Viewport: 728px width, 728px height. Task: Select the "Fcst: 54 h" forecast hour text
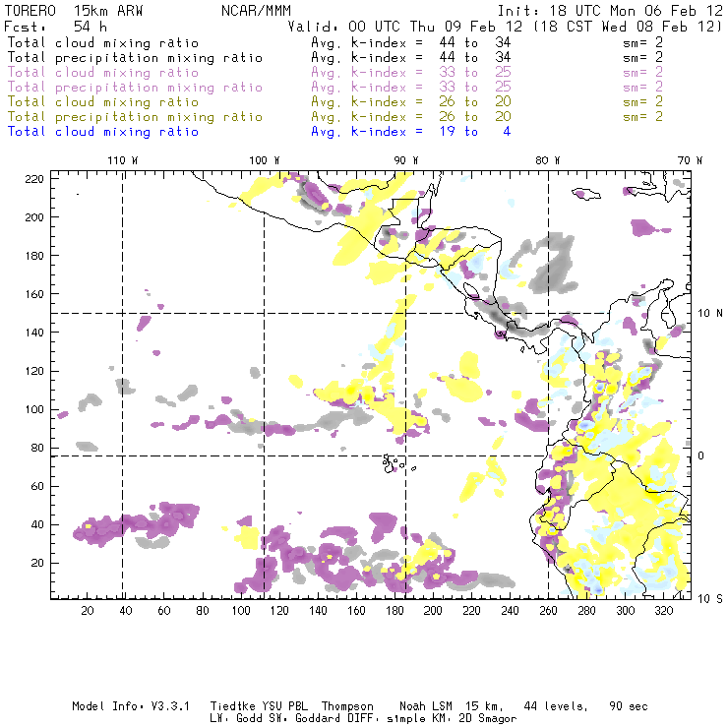point(55,27)
